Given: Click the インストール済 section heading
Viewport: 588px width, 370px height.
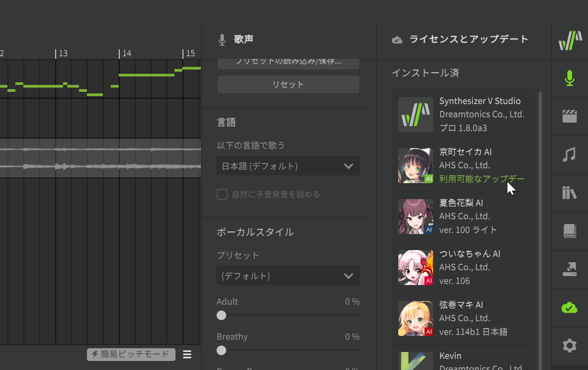Looking at the screenshot, I should [425, 73].
